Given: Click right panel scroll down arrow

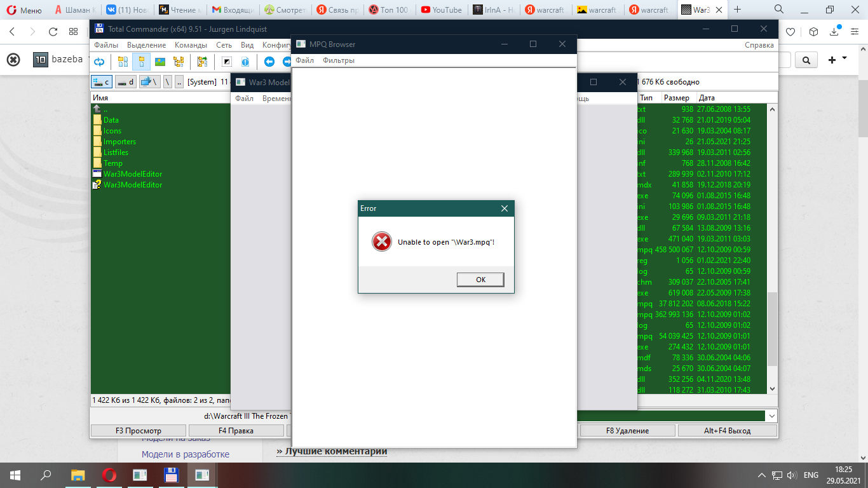Looking at the screenshot, I should tap(772, 389).
